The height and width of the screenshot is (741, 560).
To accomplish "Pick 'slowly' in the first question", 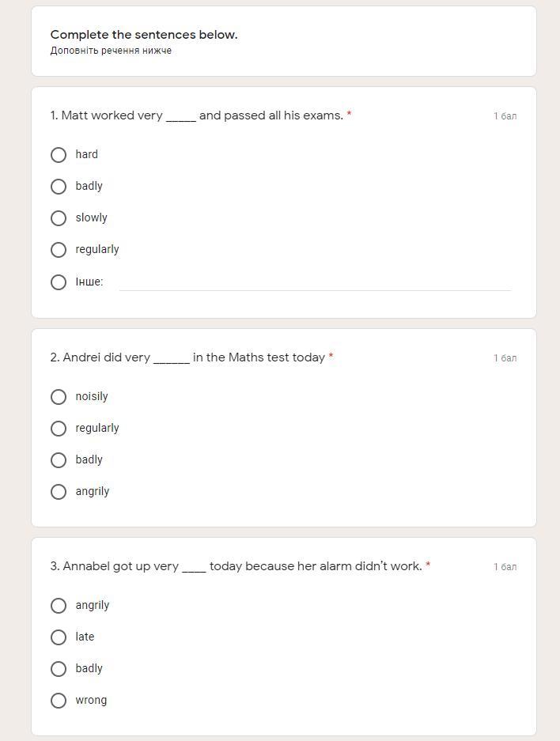I will click(x=59, y=218).
